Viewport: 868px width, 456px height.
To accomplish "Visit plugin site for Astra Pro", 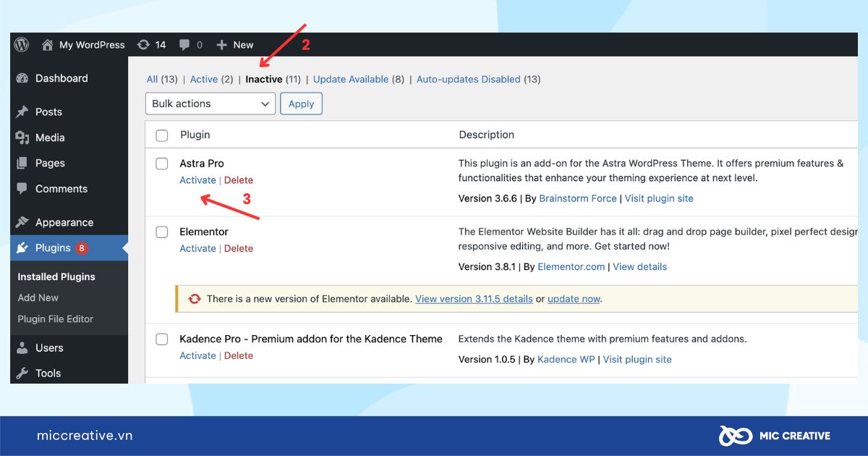I will (659, 198).
